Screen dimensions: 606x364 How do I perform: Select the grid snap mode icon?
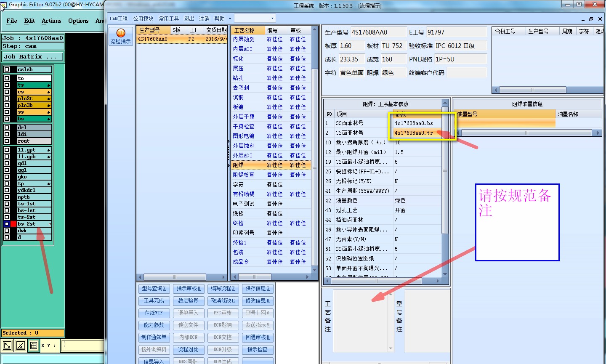pyautogui.click(x=33, y=346)
